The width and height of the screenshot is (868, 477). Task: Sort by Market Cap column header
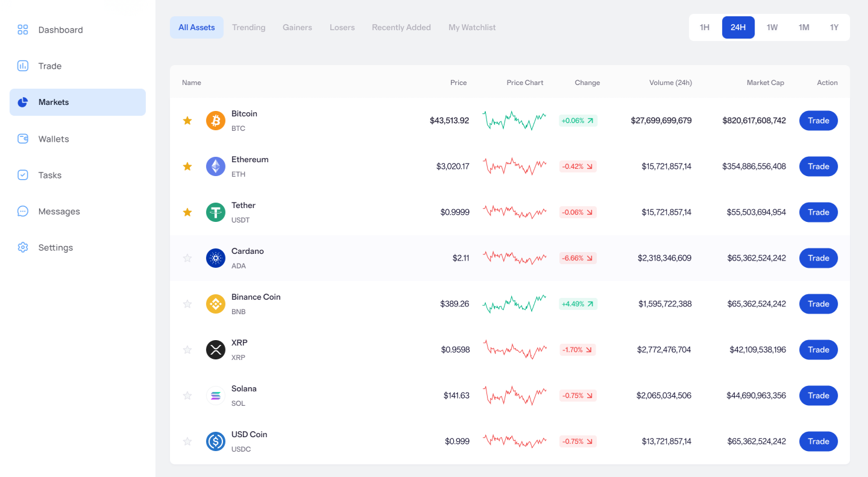pos(765,83)
